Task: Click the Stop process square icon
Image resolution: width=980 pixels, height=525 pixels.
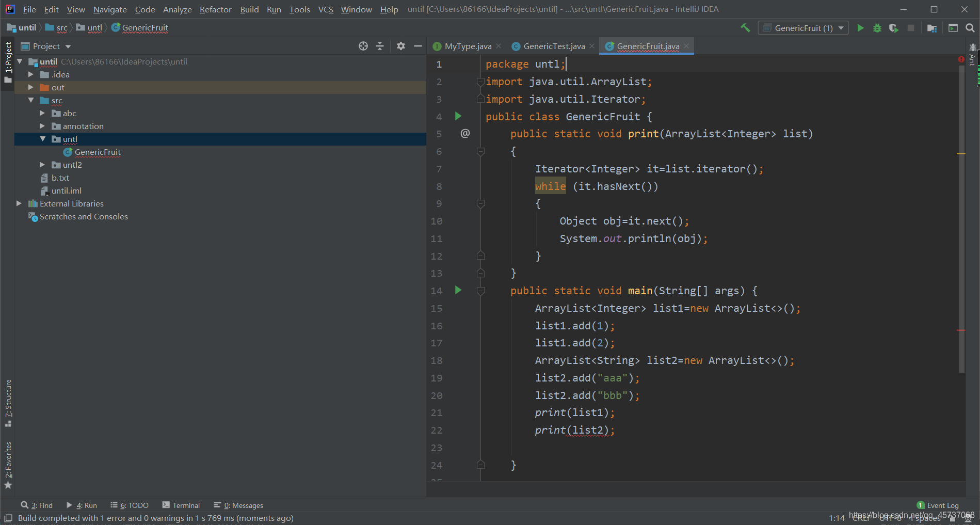Action: pyautogui.click(x=911, y=28)
